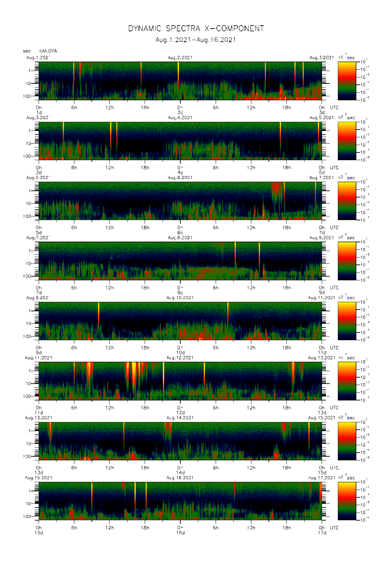Click the 'Aug.17.2021' date label
The image size is (392, 565).
pyautogui.click(x=322, y=478)
